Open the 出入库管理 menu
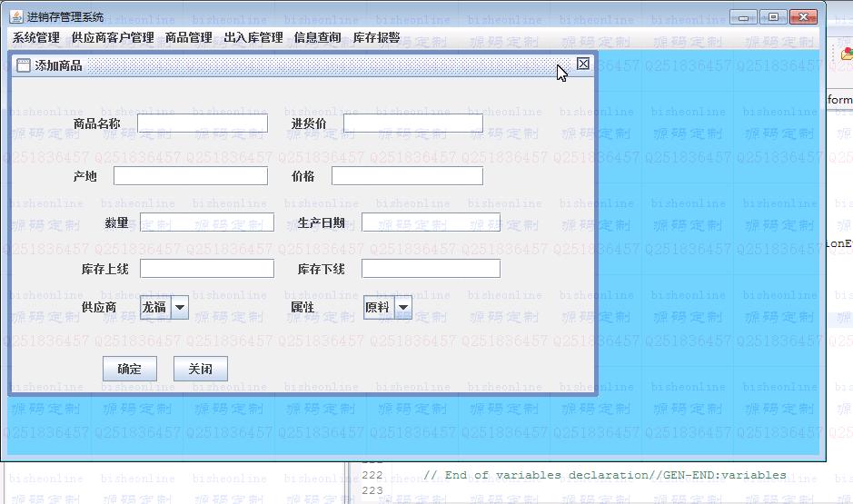The width and height of the screenshot is (853, 504). pyautogui.click(x=253, y=37)
